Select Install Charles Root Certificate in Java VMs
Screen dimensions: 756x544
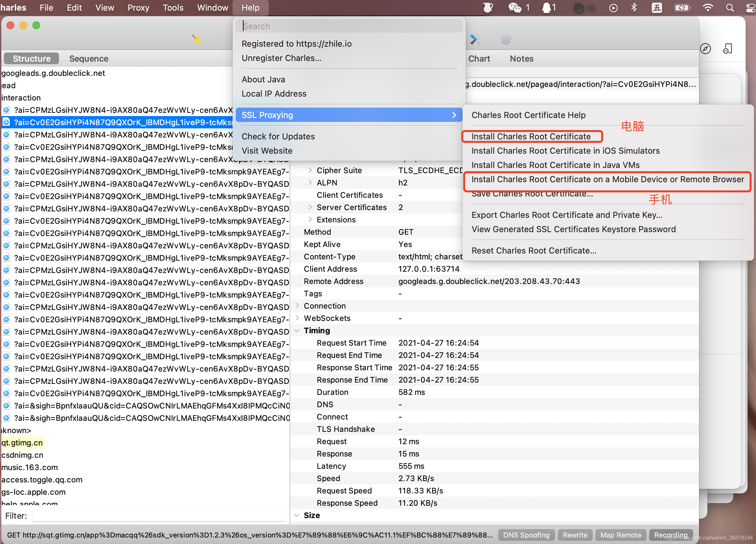click(x=555, y=165)
